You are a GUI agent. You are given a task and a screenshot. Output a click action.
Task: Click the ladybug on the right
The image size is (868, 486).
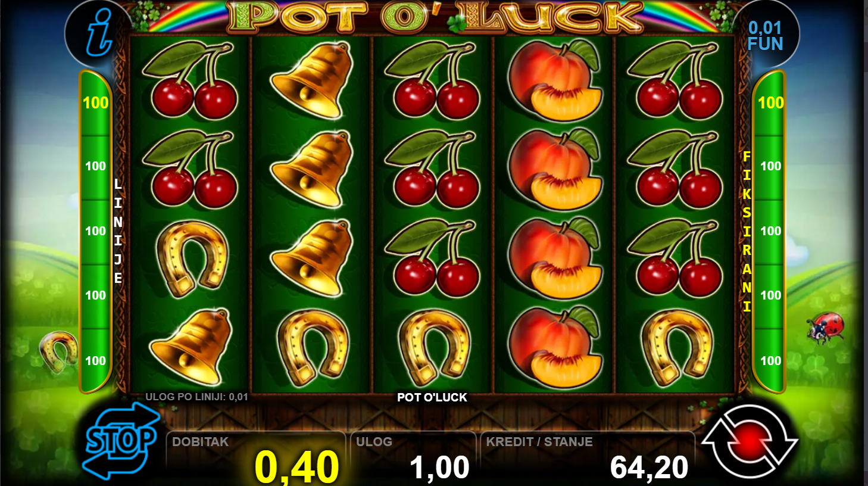[x=825, y=328]
